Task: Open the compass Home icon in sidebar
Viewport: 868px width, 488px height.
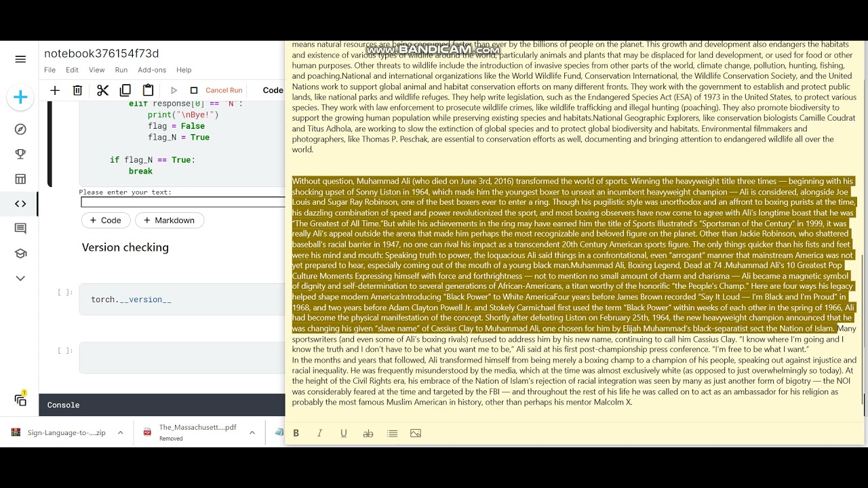Action: pos(20,129)
